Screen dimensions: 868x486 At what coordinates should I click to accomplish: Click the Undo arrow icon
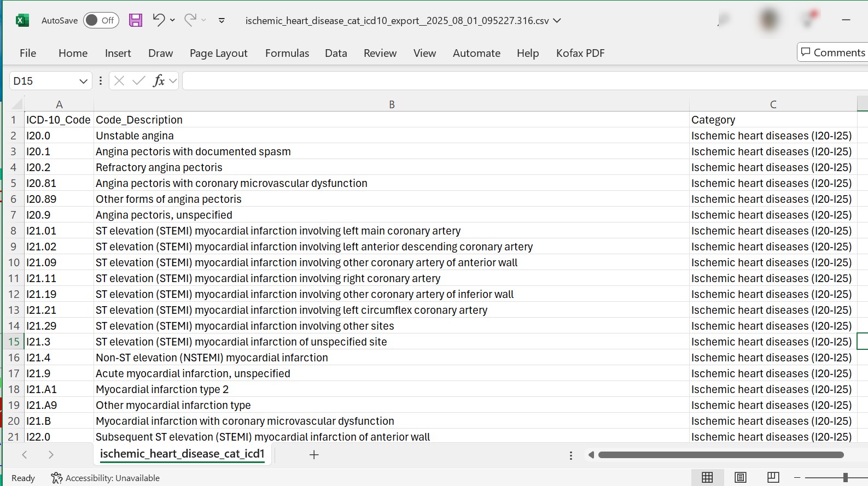coord(159,20)
